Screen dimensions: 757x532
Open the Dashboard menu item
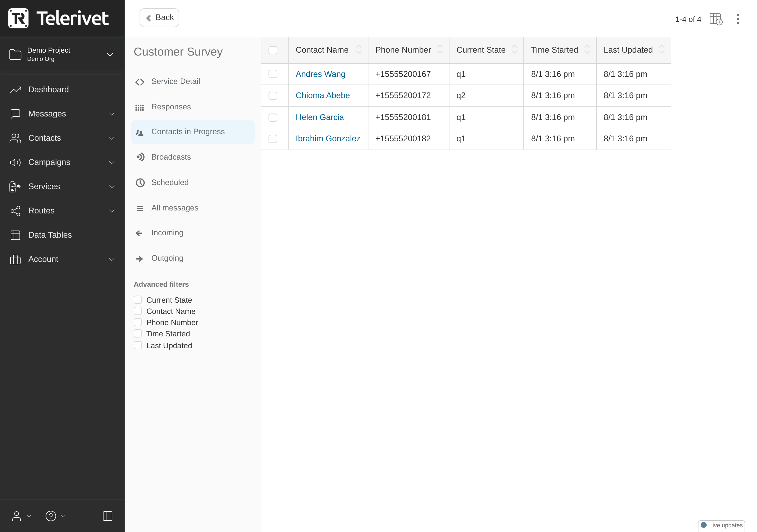pos(62,90)
